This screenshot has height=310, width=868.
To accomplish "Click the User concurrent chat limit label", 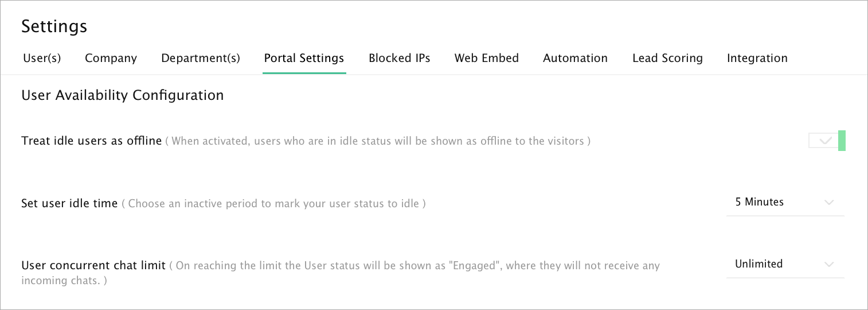I will point(93,265).
